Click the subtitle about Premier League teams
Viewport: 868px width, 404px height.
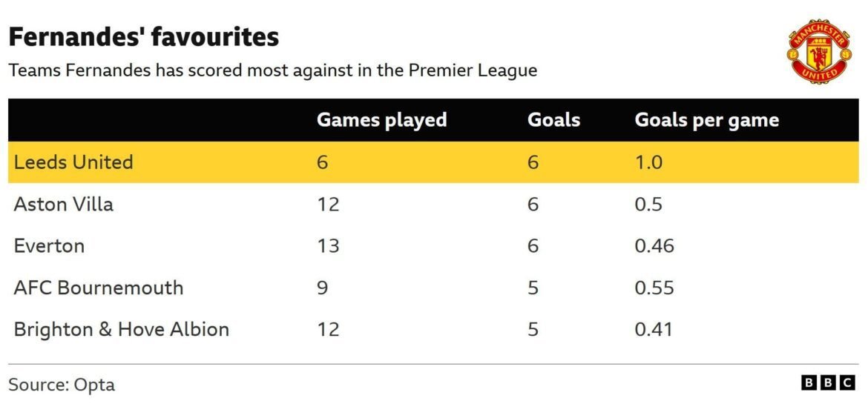[x=272, y=71]
